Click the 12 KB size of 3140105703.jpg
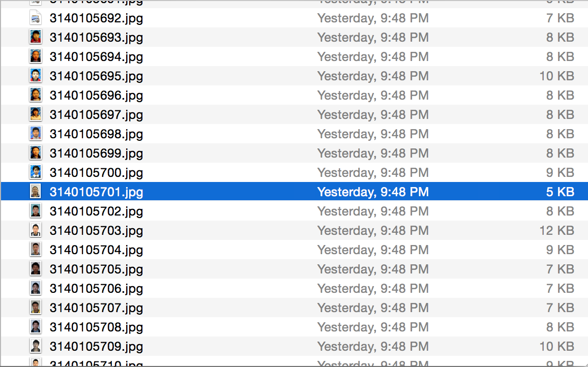 point(557,230)
